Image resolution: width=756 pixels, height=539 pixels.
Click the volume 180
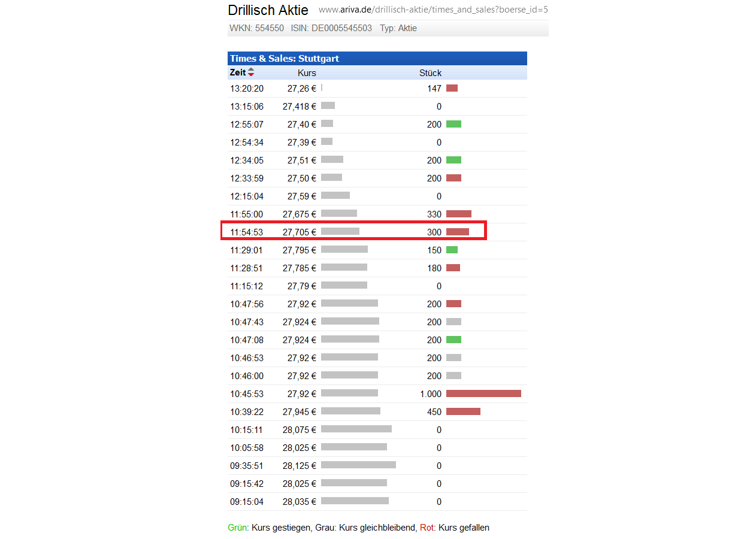coord(434,268)
